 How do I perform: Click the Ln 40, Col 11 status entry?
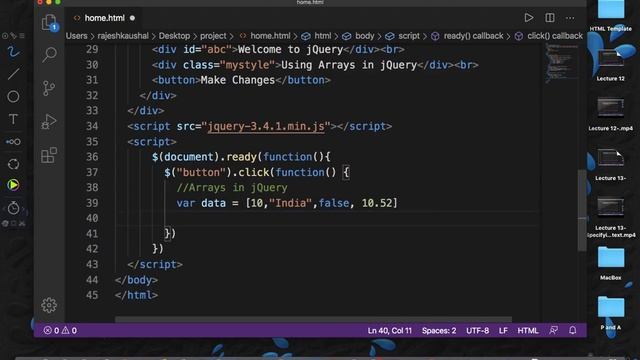point(389,331)
